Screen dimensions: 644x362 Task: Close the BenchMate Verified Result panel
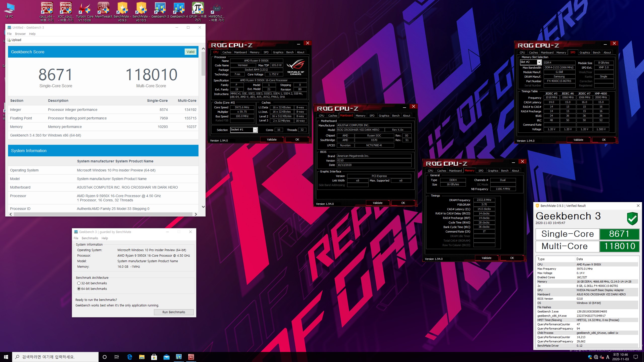pyautogui.click(x=638, y=206)
